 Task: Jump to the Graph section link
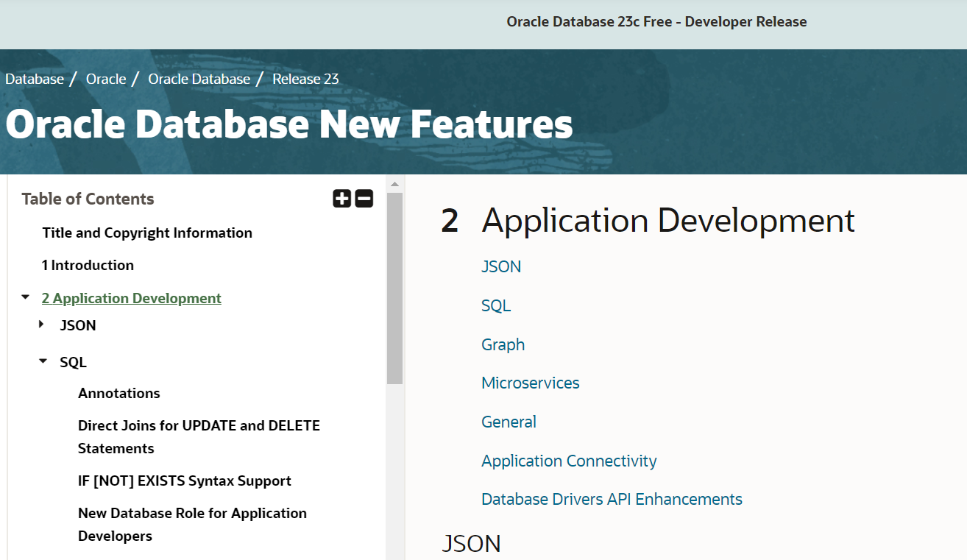[x=503, y=344]
